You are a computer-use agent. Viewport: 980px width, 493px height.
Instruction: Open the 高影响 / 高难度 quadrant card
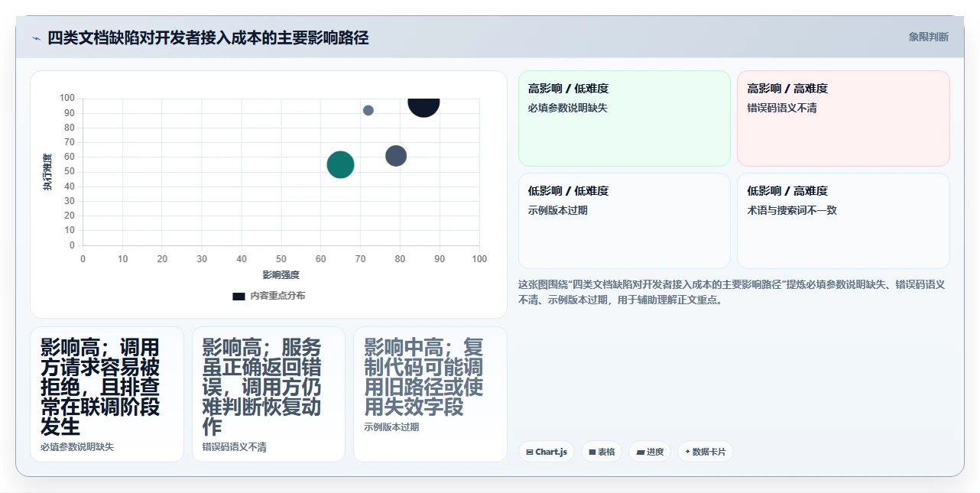tap(843, 118)
